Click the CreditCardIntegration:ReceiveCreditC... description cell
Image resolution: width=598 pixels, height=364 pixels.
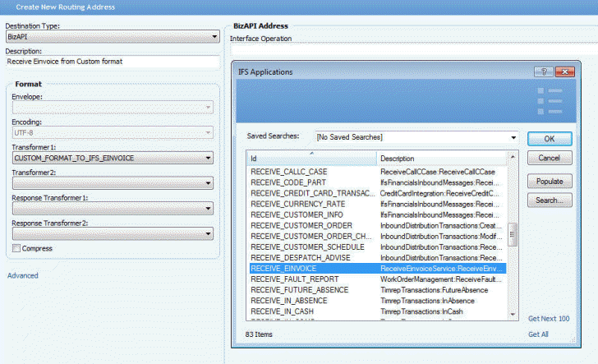click(439, 193)
